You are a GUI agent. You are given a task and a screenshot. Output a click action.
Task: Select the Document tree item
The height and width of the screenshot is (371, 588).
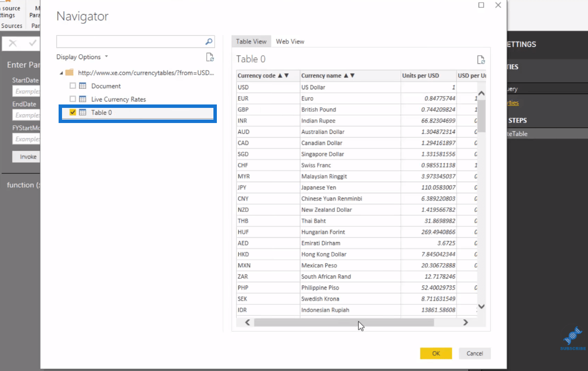tap(106, 86)
